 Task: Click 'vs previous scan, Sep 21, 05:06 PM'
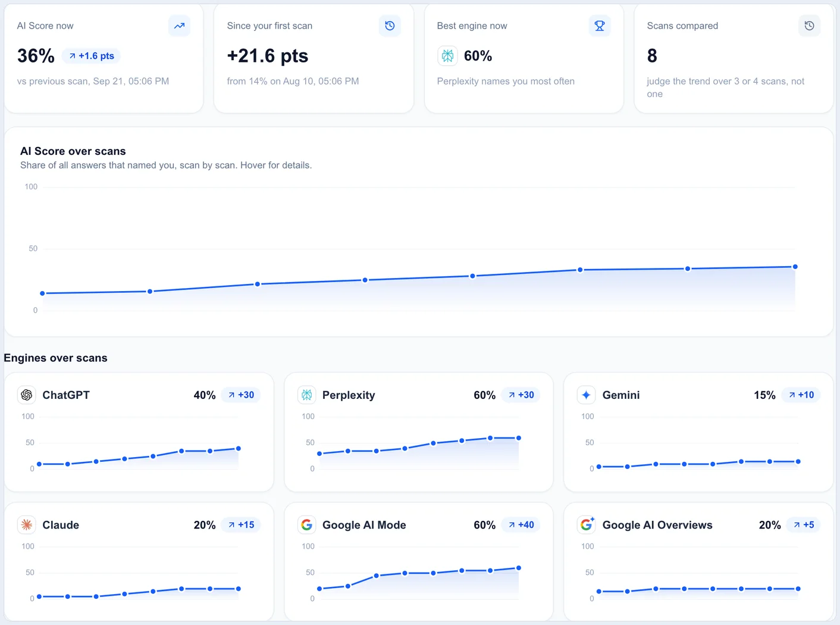pos(93,81)
